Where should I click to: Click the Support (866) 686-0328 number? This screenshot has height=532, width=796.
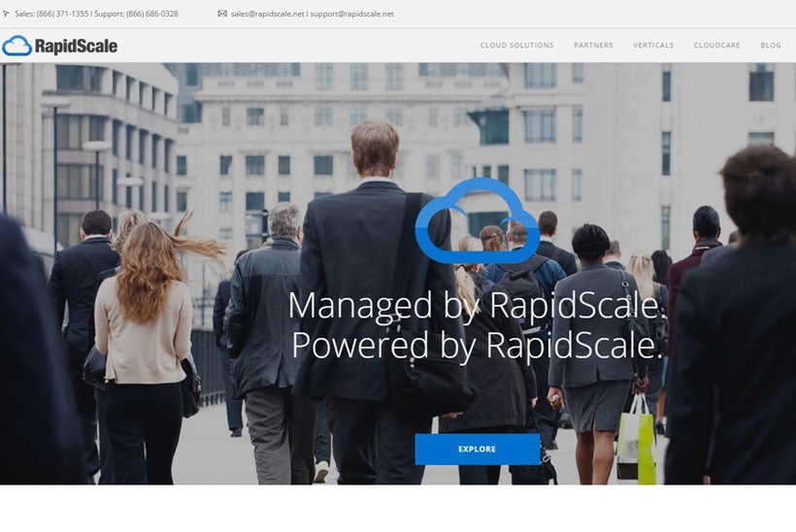pyautogui.click(x=136, y=14)
